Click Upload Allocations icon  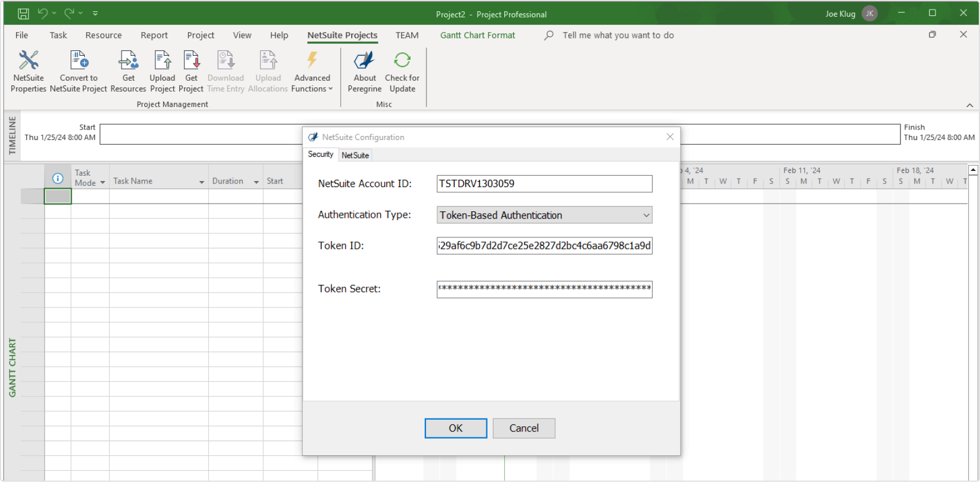[268, 71]
